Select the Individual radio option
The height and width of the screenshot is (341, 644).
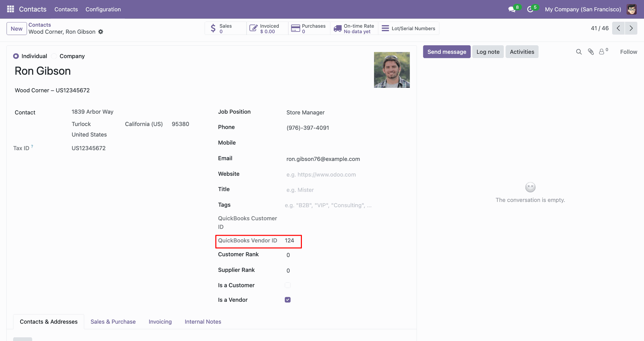tap(16, 56)
